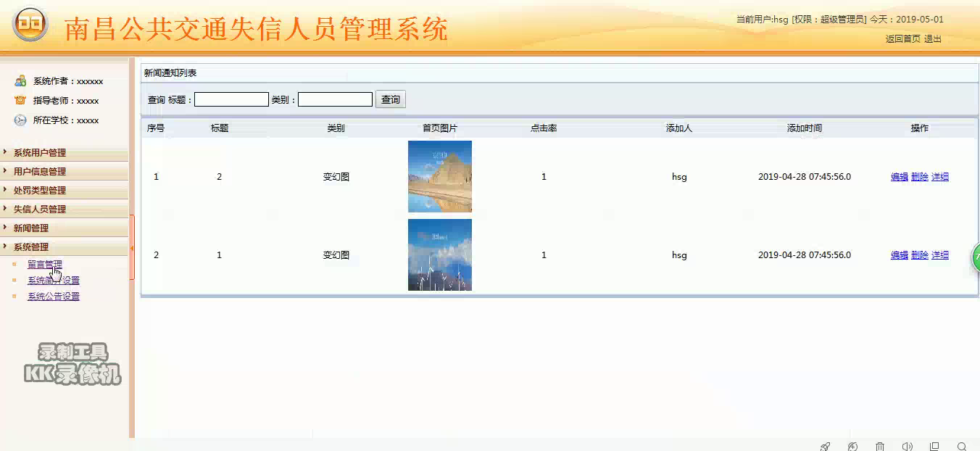The image size is (980, 451).
Task: Click the 标题 column header
Action: [x=220, y=128]
